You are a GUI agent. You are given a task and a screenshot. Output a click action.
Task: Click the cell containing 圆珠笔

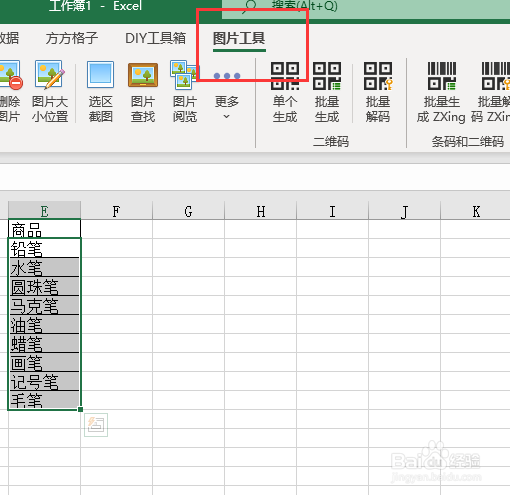pyautogui.click(x=44, y=286)
